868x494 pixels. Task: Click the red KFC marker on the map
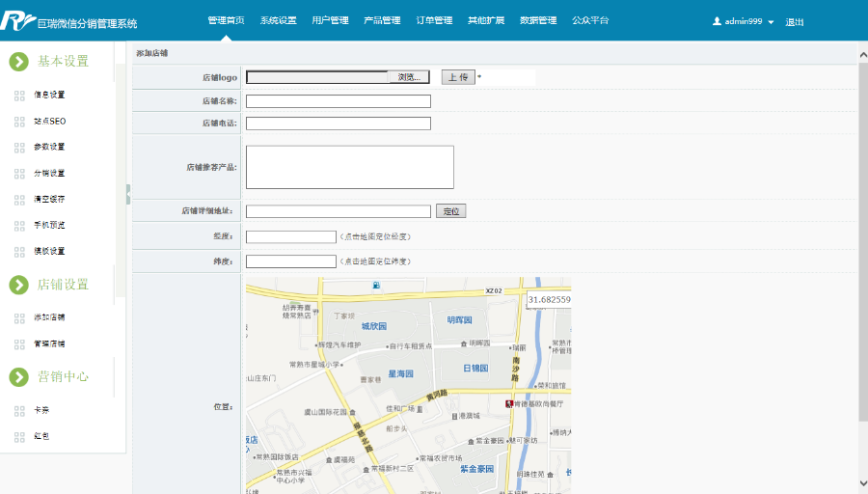point(509,403)
